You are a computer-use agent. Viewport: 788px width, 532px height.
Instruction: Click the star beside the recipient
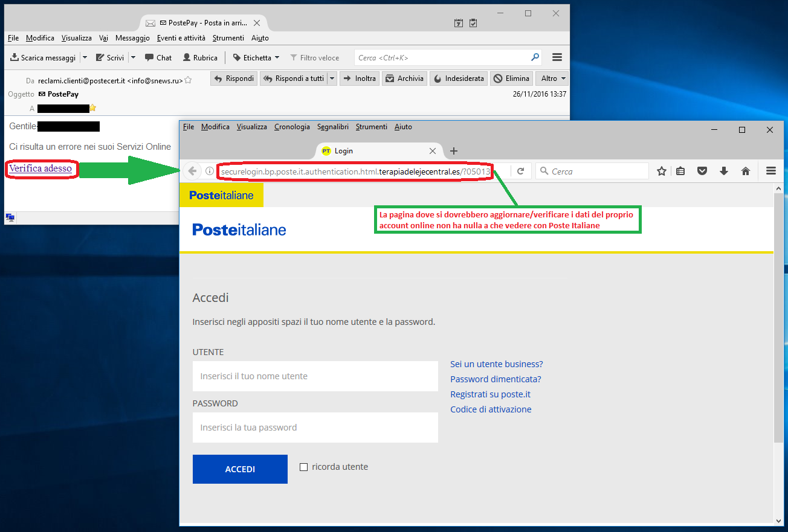[92, 108]
